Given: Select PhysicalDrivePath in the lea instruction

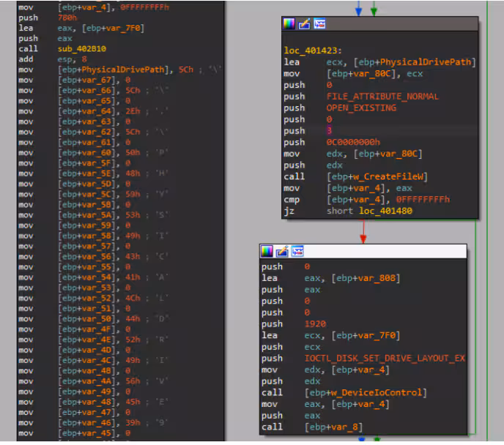Looking at the screenshot, I should tap(426, 62).
